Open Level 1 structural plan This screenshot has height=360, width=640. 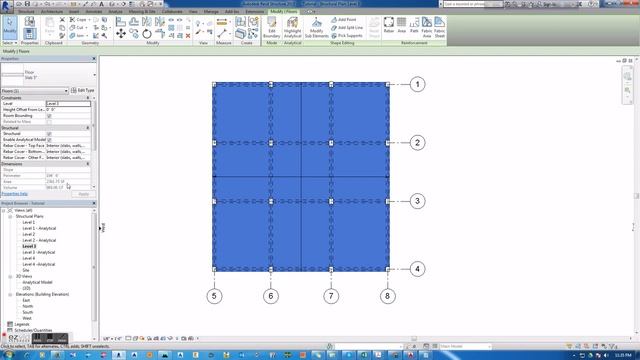(29, 222)
